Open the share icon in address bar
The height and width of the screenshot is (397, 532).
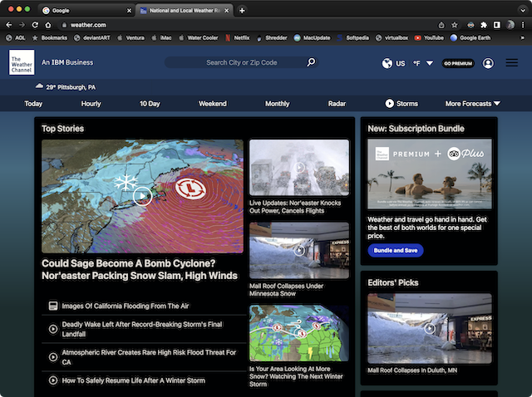pyautogui.click(x=441, y=25)
